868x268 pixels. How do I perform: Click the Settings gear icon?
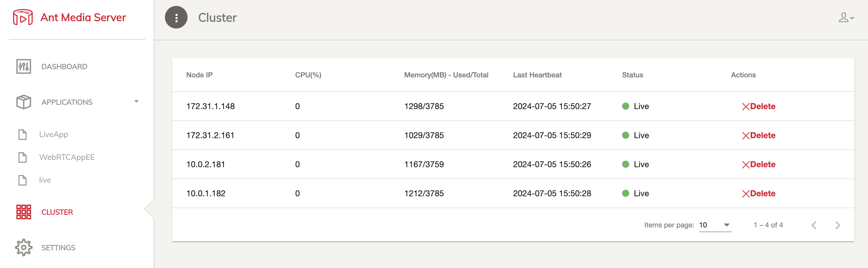(24, 248)
